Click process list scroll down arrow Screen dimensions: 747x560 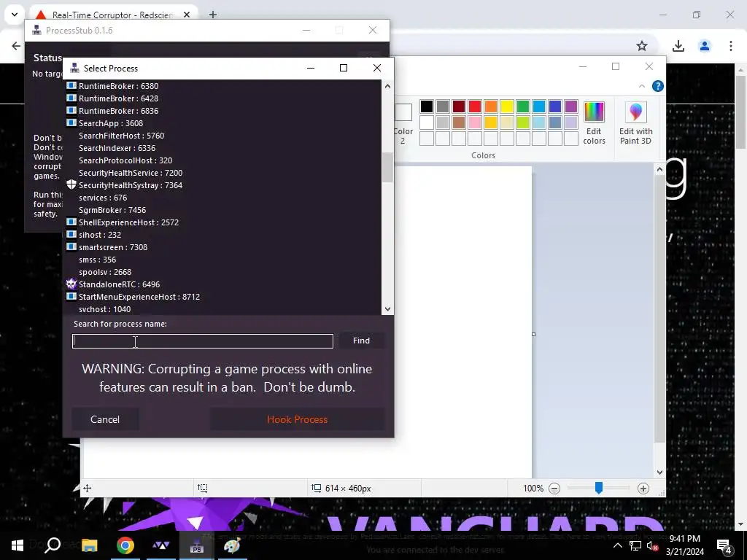387,309
